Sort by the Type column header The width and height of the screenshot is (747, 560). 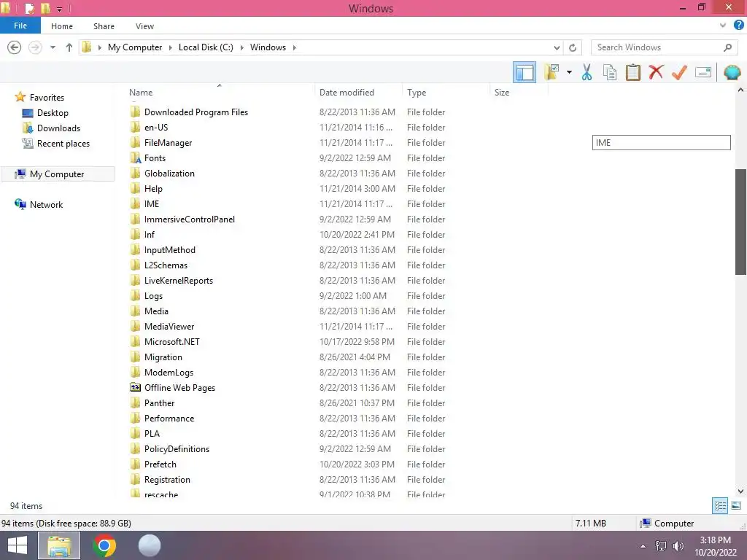pos(417,93)
